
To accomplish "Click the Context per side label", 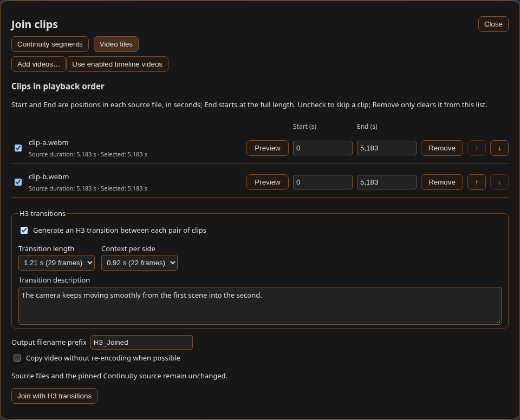I will tap(128, 248).
